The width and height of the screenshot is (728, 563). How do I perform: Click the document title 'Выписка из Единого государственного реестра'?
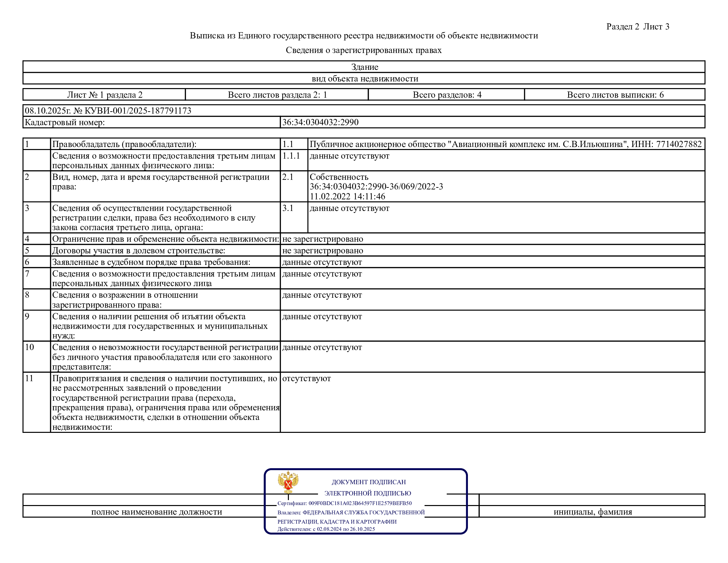364,36
